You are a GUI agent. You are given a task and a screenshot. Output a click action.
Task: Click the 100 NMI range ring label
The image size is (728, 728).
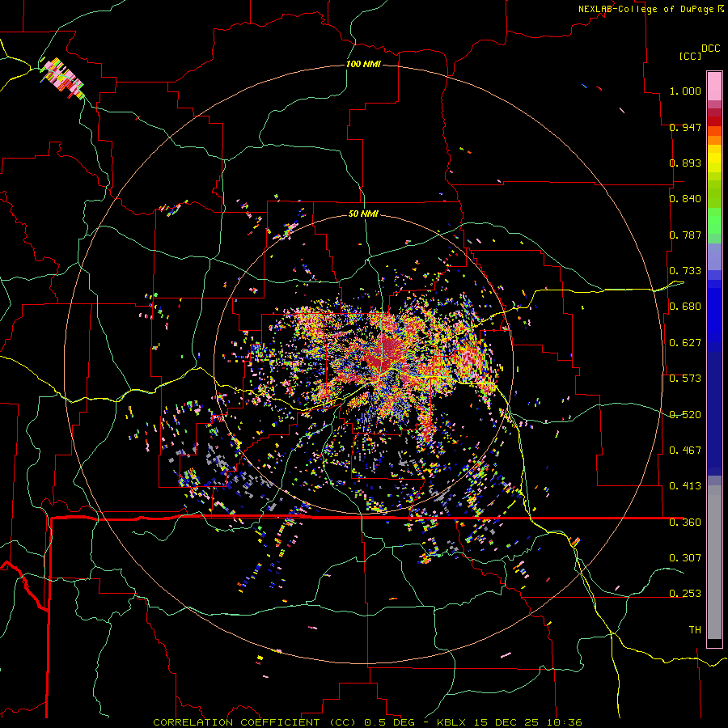(363, 64)
